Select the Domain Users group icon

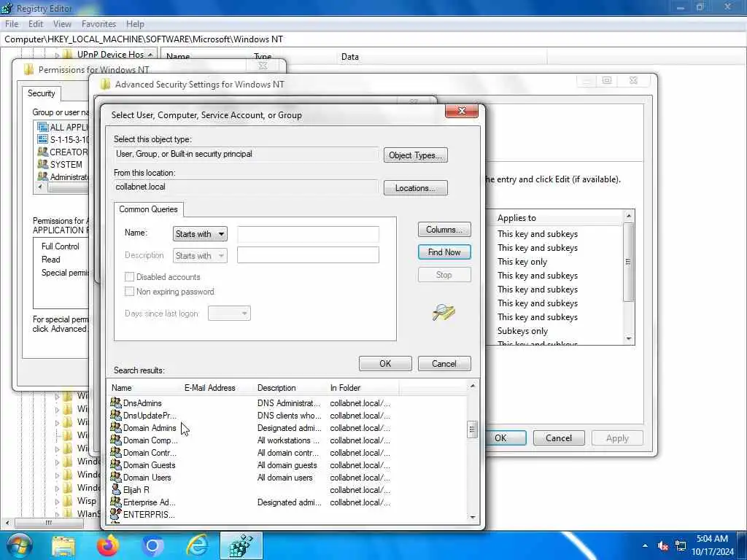116,477
